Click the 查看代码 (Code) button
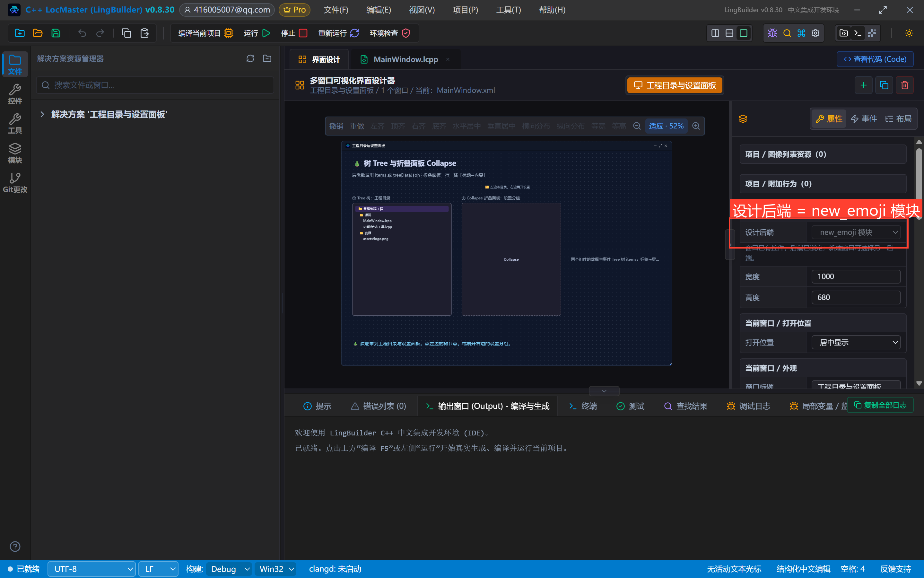The width and height of the screenshot is (924, 578). tap(875, 59)
